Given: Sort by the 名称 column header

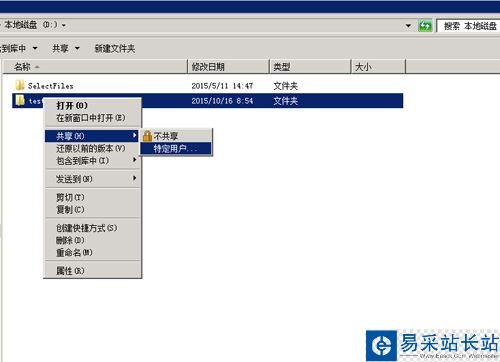Looking at the screenshot, I should (95, 67).
